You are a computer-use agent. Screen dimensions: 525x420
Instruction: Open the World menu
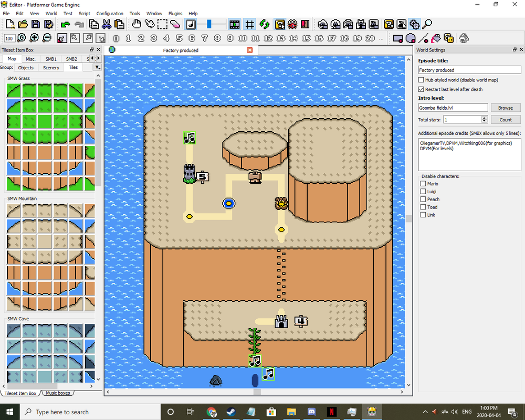coord(51,14)
